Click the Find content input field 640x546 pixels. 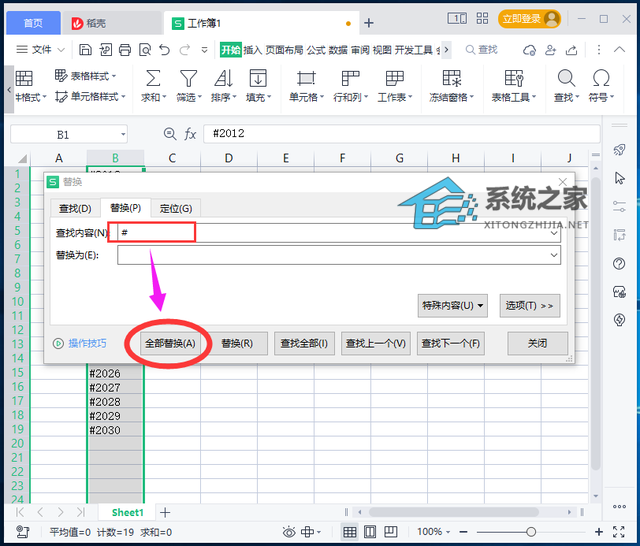pos(339,233)
